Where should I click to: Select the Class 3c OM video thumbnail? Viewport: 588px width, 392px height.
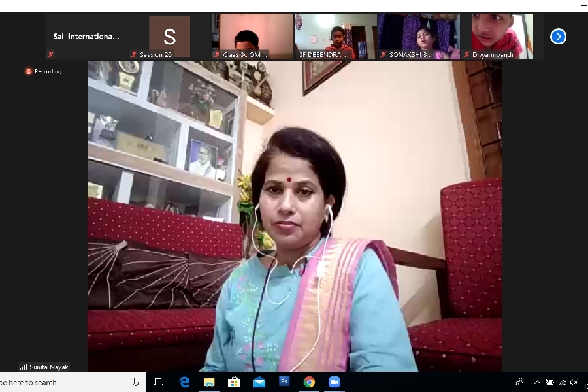252,37
